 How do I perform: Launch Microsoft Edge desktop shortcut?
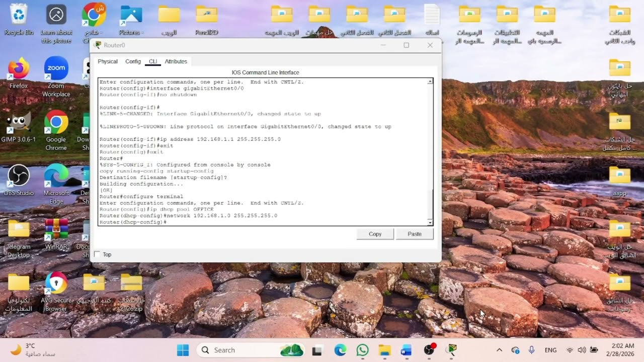pos(56,184)
